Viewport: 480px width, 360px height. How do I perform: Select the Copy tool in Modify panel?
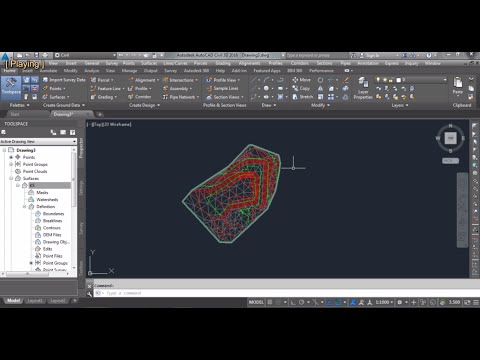click(301, 88)
